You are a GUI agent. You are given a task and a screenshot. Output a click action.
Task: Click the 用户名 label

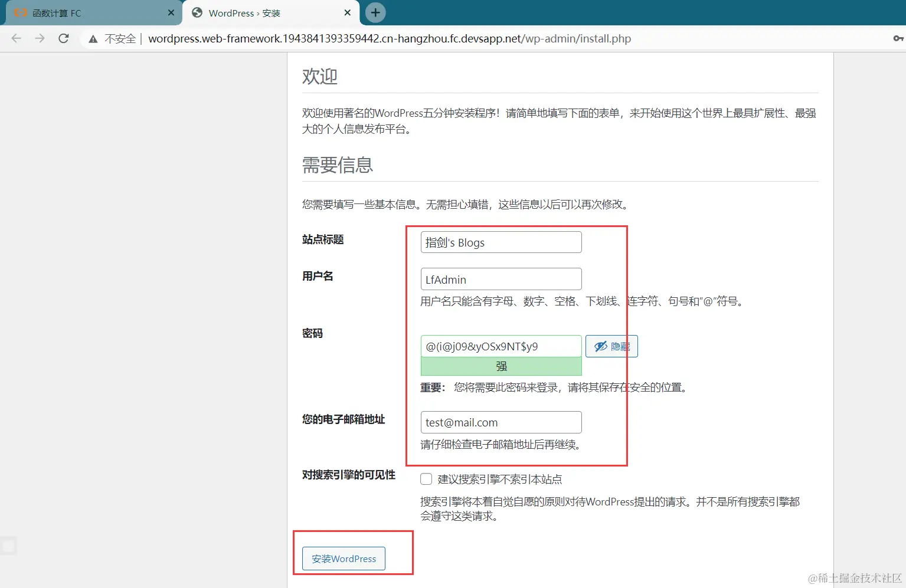coord(318,276)
